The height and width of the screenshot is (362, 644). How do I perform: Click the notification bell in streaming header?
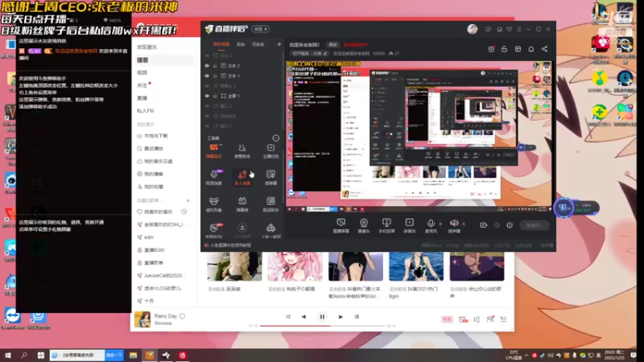531,49
